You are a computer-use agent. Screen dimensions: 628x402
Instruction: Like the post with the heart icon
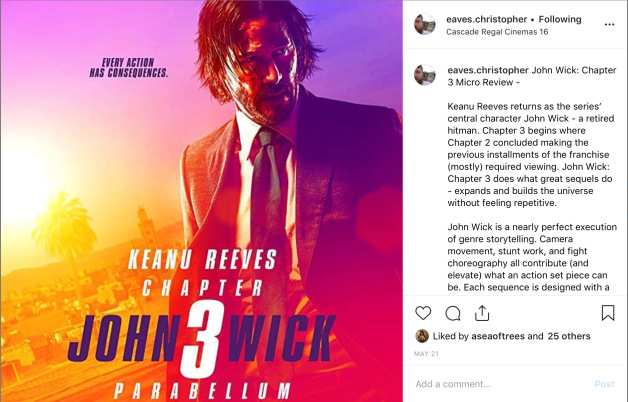[423, 313]
